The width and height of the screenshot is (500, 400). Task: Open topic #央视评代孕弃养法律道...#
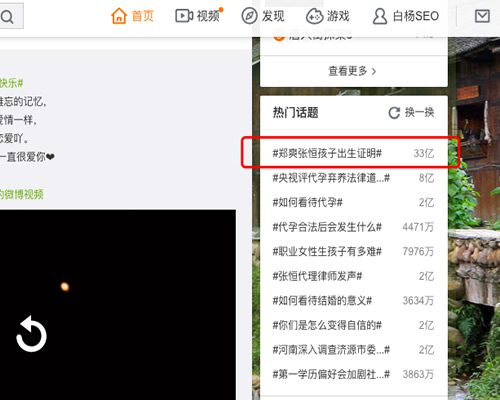pyautogui.click(x=331, y=178)
